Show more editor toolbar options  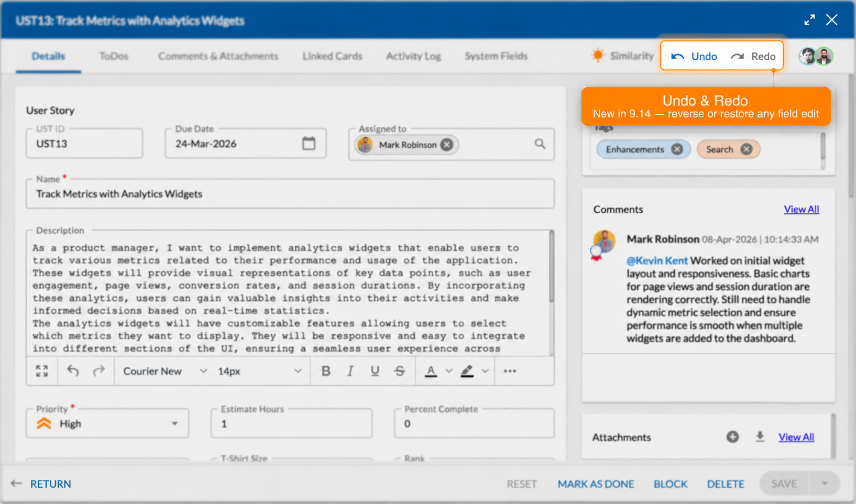pyautogui.click(x=510, y=371)
